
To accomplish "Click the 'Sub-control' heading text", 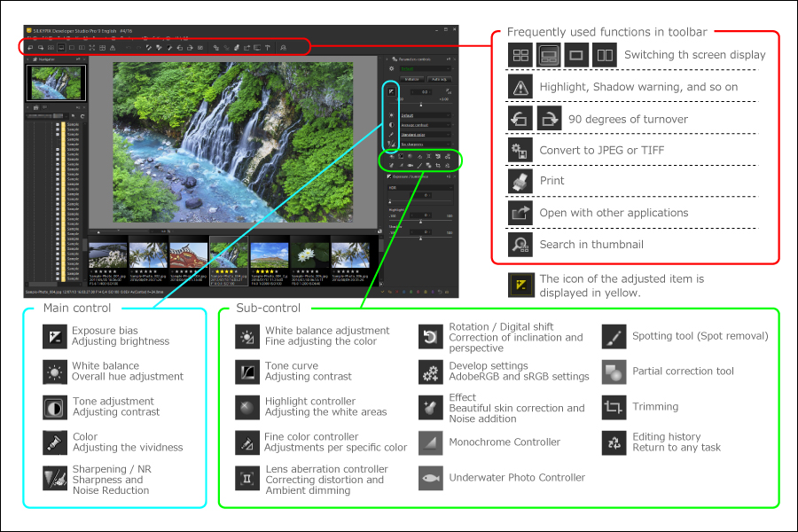I will pos(268,308).
